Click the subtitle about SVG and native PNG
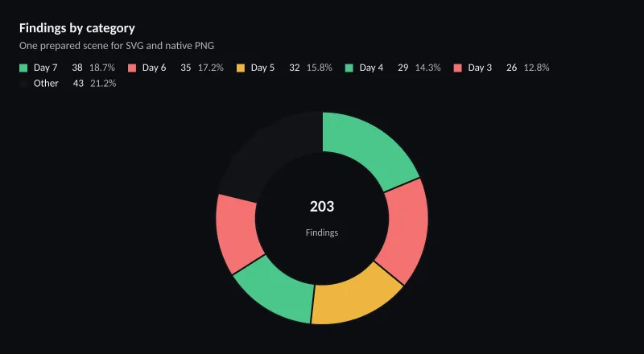Screen dimensions: 644x354 (117, 46)
